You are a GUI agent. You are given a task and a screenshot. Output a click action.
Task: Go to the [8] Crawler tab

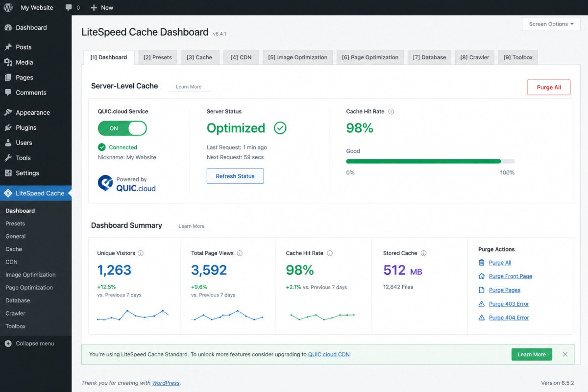point(475,57)
